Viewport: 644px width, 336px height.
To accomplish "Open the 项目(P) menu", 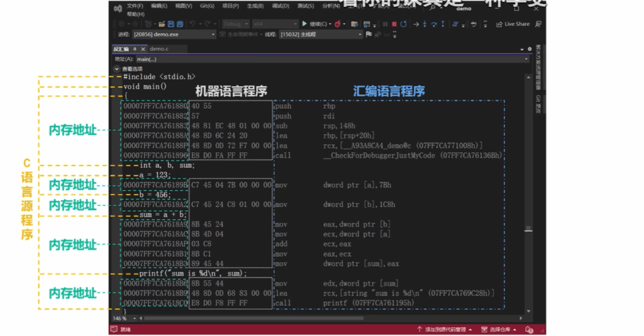I will click(230, 6).
